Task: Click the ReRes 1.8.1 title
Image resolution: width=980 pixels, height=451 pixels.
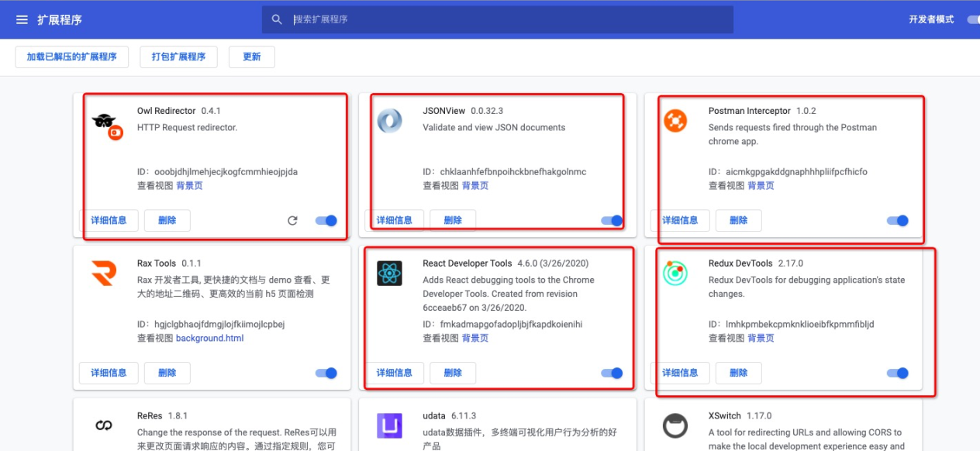Action: 162,416
